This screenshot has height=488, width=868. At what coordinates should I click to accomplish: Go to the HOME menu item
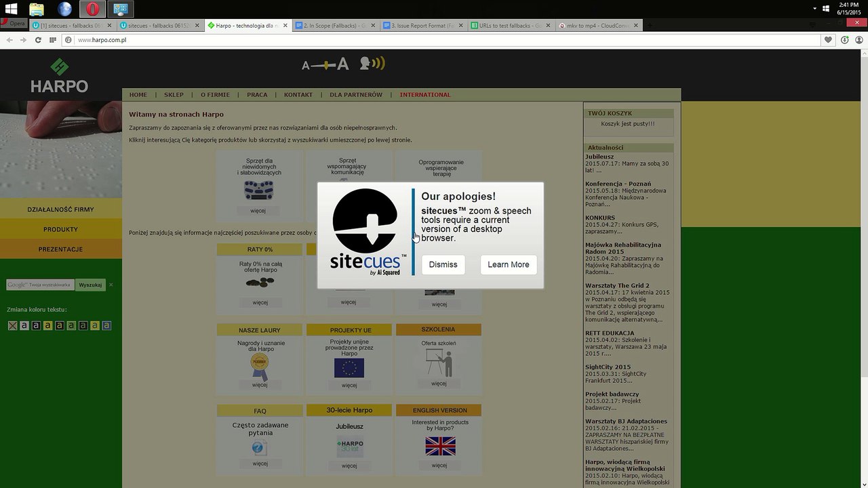click(138, 95)
